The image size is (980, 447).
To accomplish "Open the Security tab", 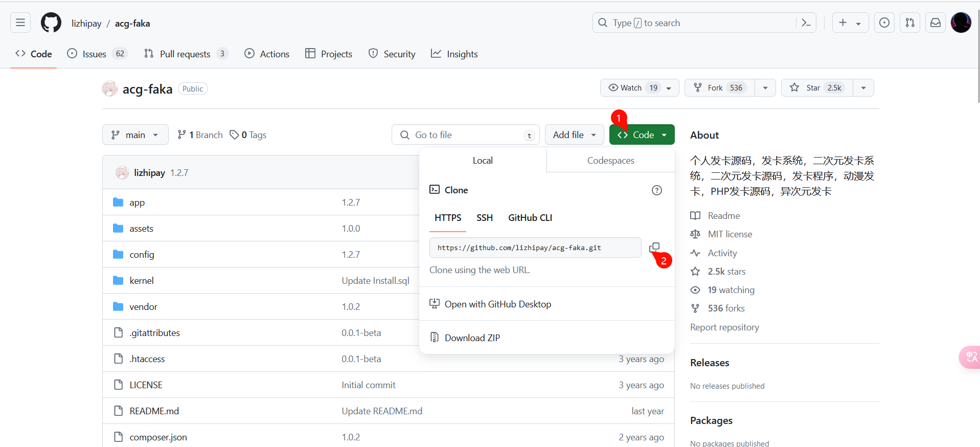I will [392, 54].
